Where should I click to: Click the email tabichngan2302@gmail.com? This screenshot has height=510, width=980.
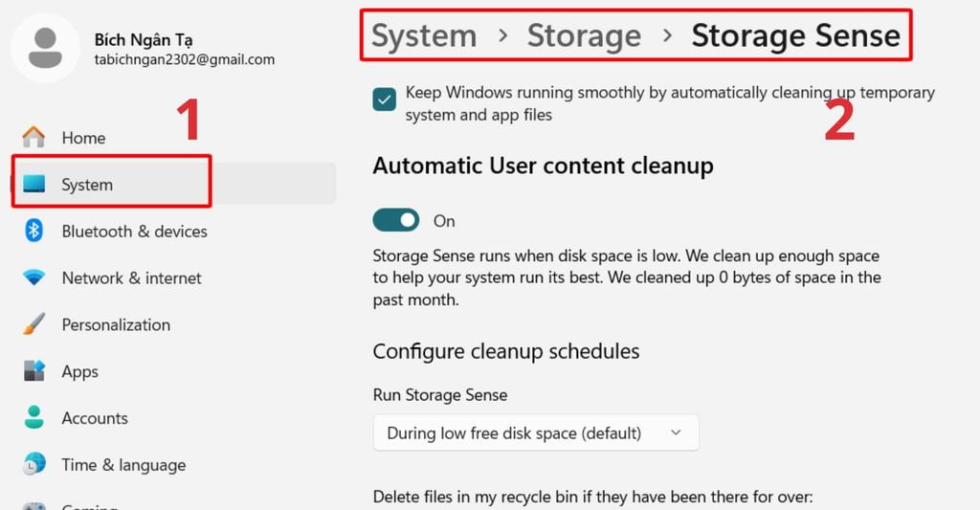point(185,59)
